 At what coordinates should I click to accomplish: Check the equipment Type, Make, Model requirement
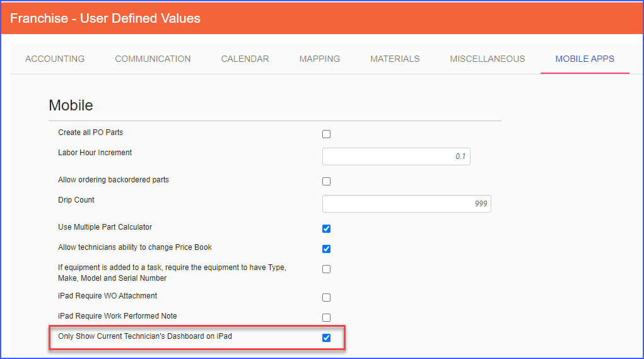[x=327, y=269]
